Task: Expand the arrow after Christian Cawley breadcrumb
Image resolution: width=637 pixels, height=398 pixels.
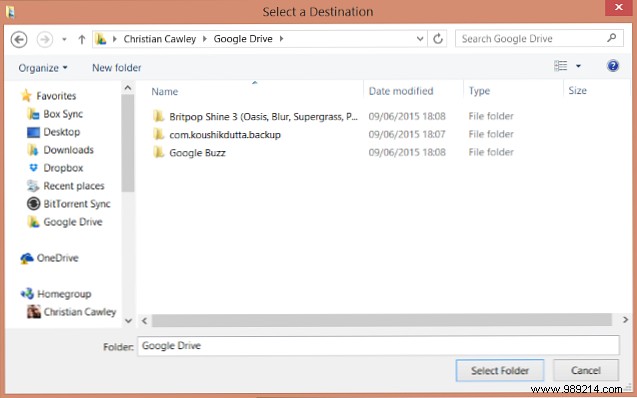Action: [x=205, y=39]
